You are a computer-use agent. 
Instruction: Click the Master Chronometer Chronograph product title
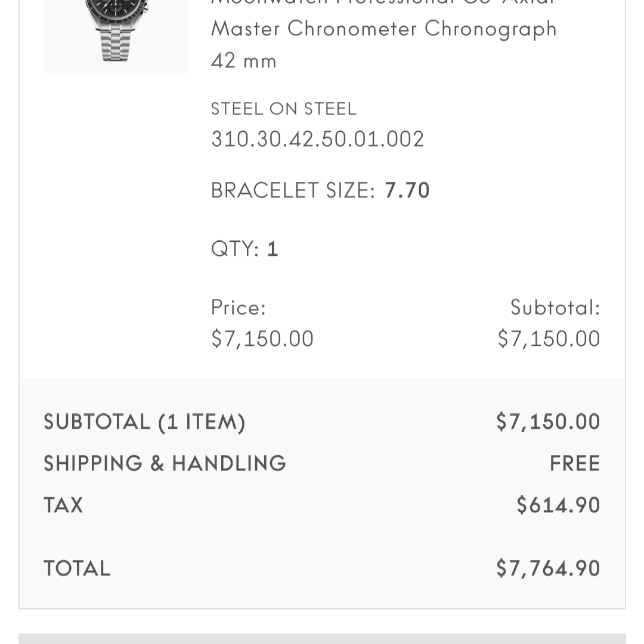(x=383, y=29)
